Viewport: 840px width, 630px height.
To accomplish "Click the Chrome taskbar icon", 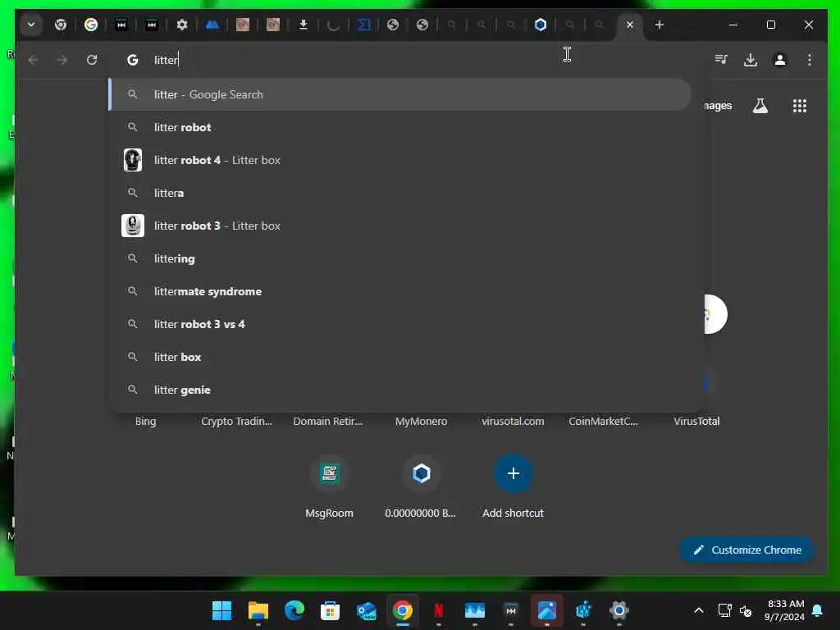I will coord(402,610).
